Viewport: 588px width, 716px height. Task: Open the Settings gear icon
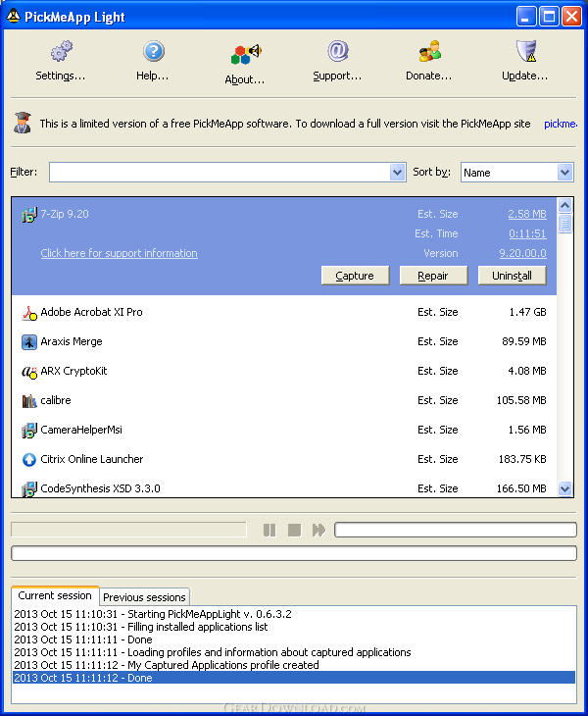(x=62, y=51)
